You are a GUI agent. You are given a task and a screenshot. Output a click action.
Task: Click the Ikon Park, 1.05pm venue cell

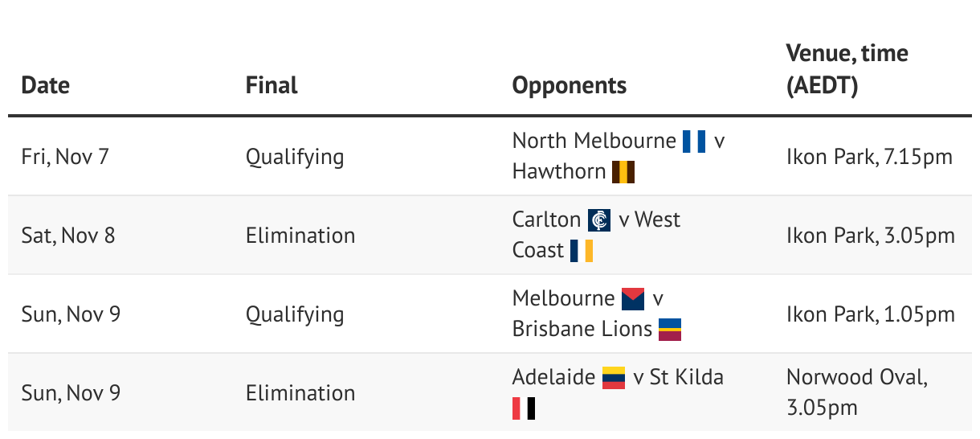[870, 314]
